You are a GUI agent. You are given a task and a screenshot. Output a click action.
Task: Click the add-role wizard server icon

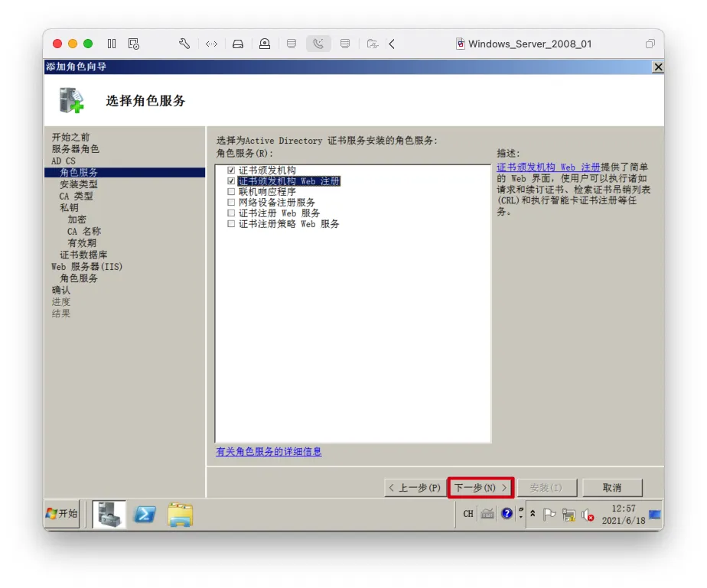71,100
